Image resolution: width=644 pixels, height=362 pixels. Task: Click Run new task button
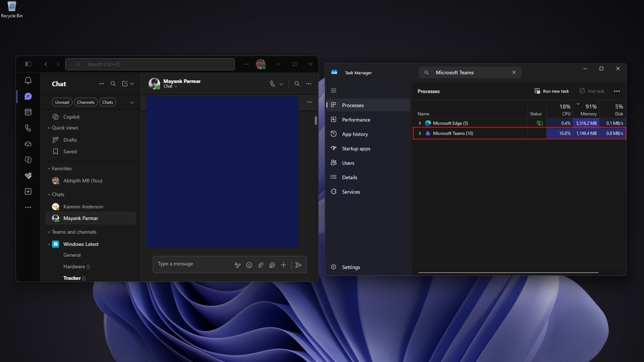(x=552, y=91)
